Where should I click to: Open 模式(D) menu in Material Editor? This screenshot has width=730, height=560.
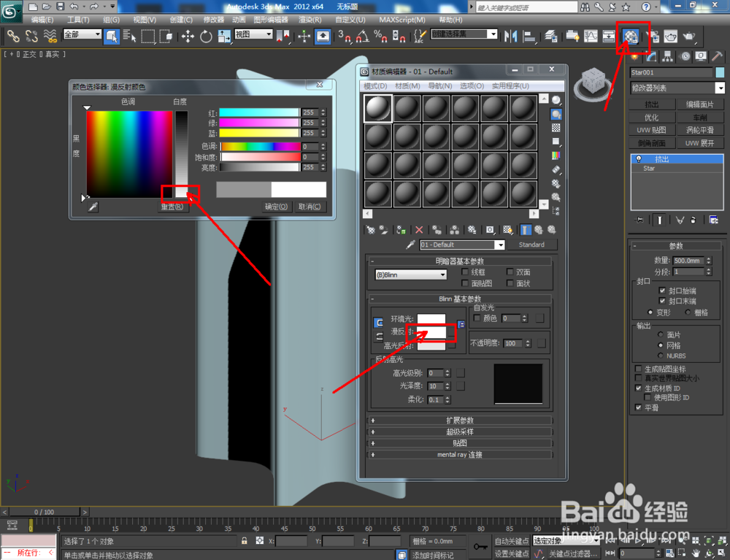pos(375,86)
